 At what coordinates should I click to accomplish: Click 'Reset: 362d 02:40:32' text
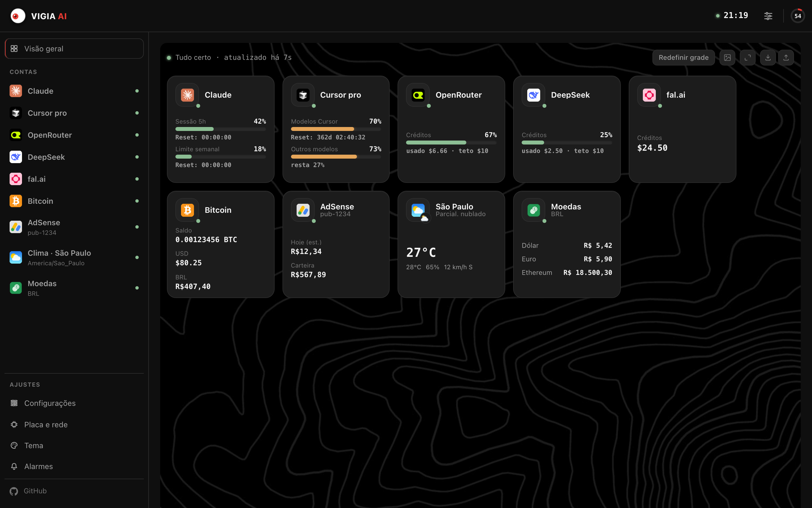pos(328,137)
